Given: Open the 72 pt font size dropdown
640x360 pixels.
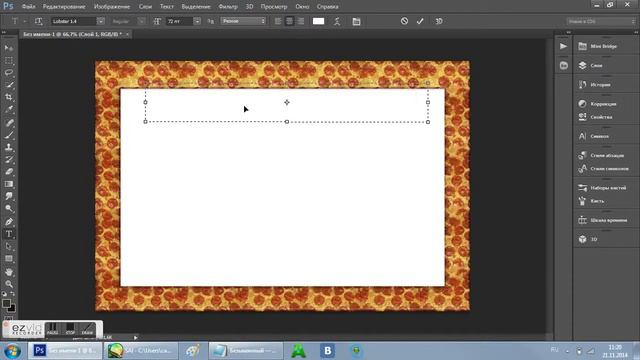Looking at the screenshot, I should (x=197, y=21).
